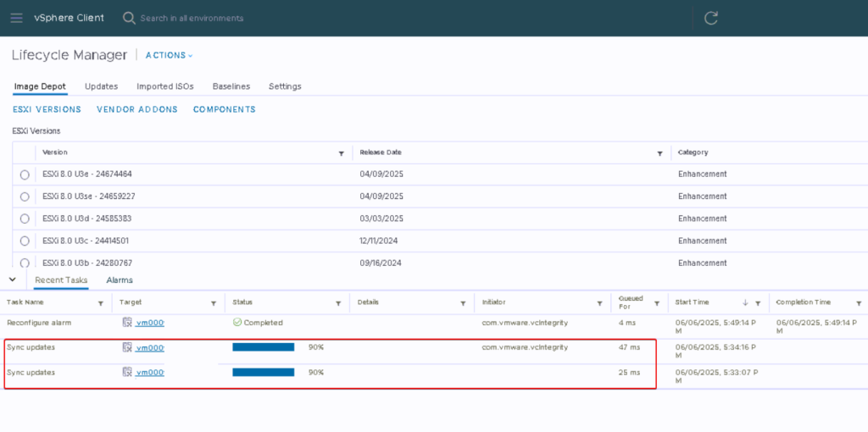Click the refresh icon in header
The image size is (868, 432).
tap(711, 18)
